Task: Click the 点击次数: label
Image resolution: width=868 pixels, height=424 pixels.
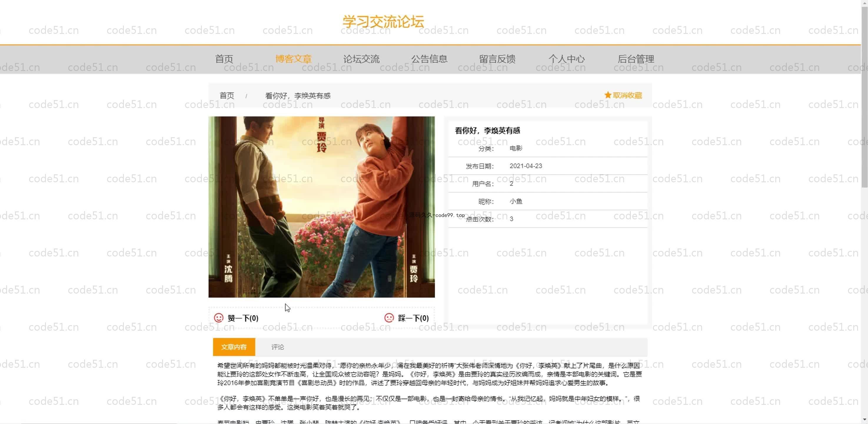Action: tap(480, 219)
